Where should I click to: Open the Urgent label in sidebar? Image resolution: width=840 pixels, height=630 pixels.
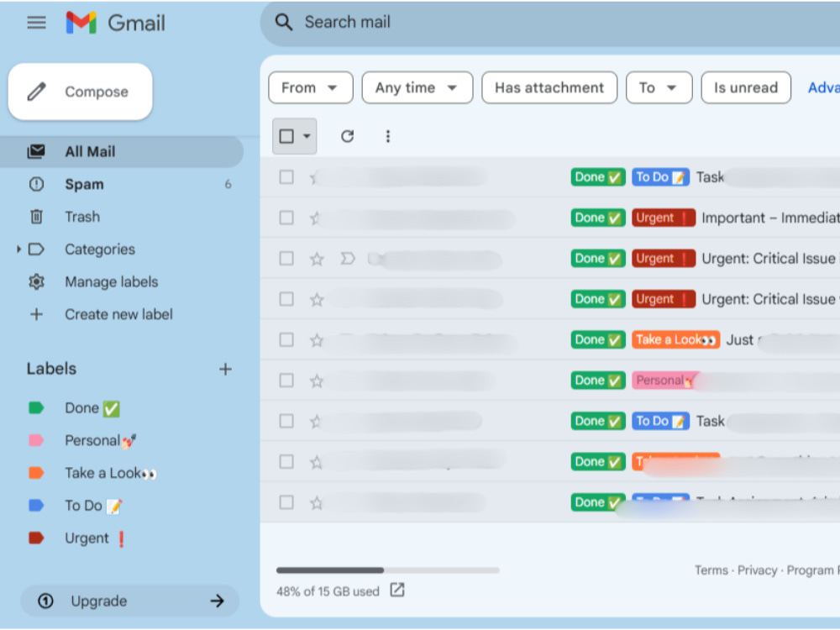[x=95, y=538]
